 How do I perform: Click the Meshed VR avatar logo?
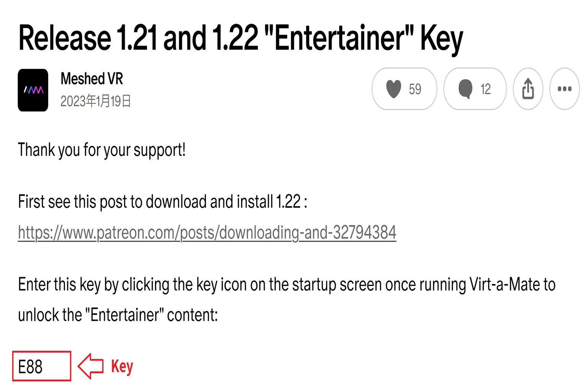pos(33,90)
